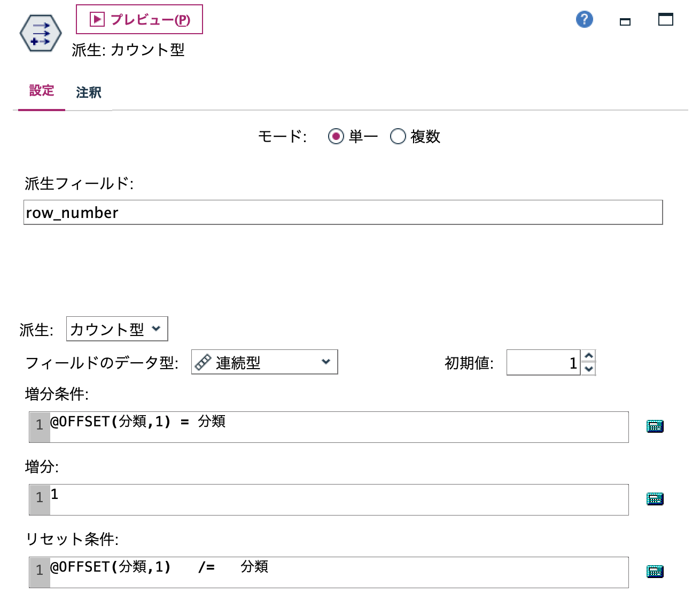This screenshot has height=593, width=700.
Task: Click the プレビュー button
Action: pos(140,19)
